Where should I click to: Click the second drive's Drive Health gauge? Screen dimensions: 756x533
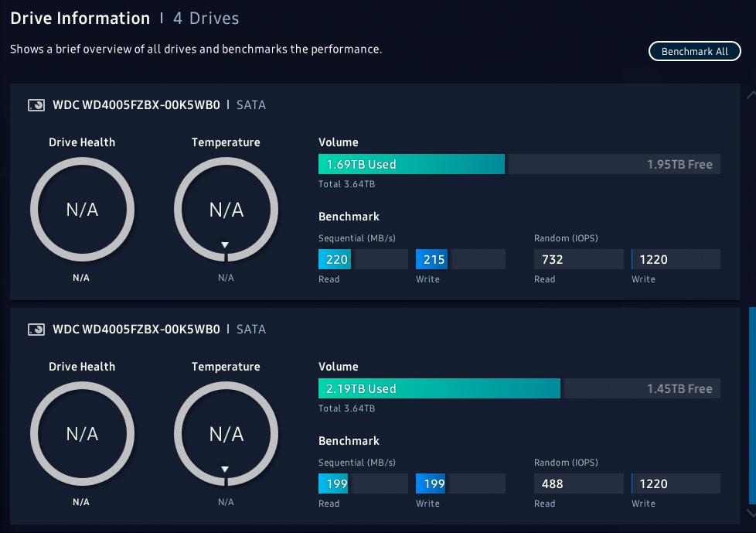click(x=82, y=434)
